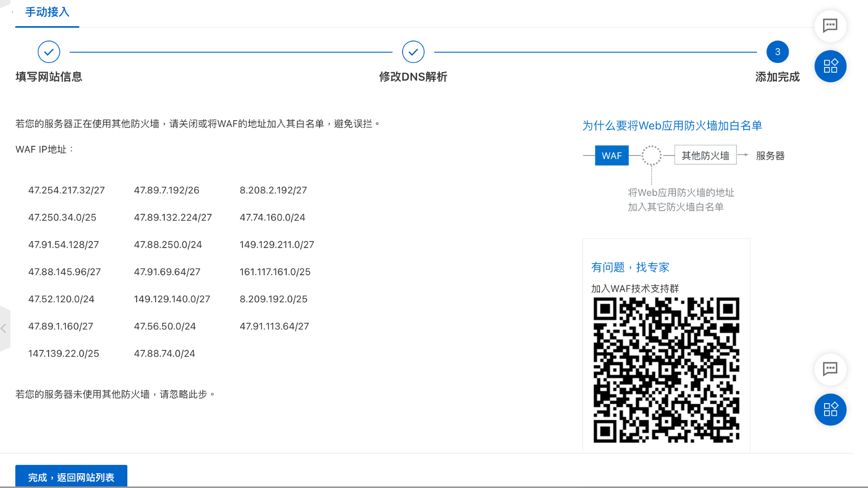This screenshot has height=488, width=868.
Task: Click the 完成，返回网站列表 button
Action: [71, 477]
